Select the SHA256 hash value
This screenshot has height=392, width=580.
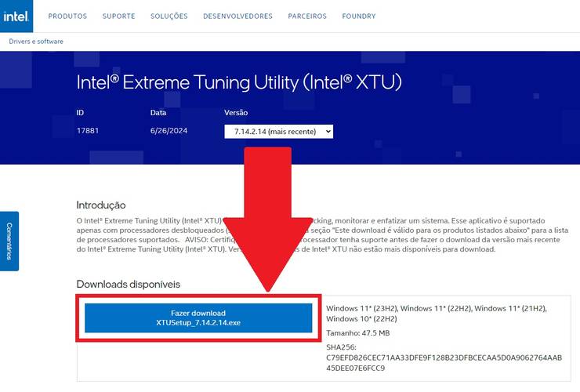[444, 363]
